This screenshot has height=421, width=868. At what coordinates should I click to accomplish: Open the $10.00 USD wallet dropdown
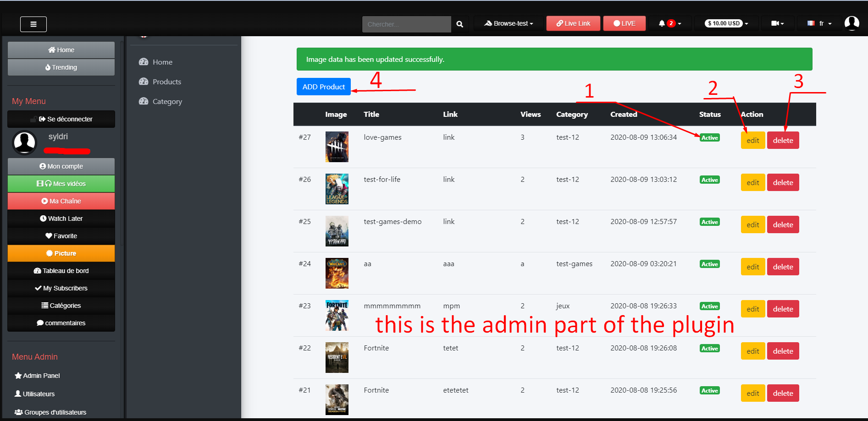click(x=727, y=23)
